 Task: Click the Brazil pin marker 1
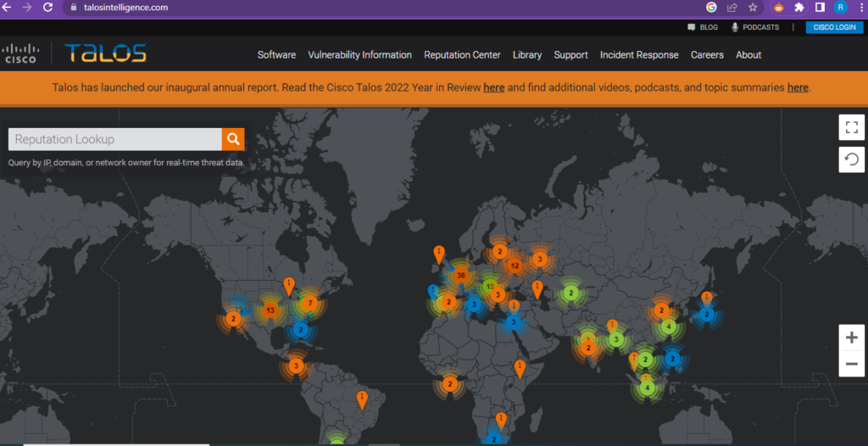pyautogui.click(x=361, y=400)
